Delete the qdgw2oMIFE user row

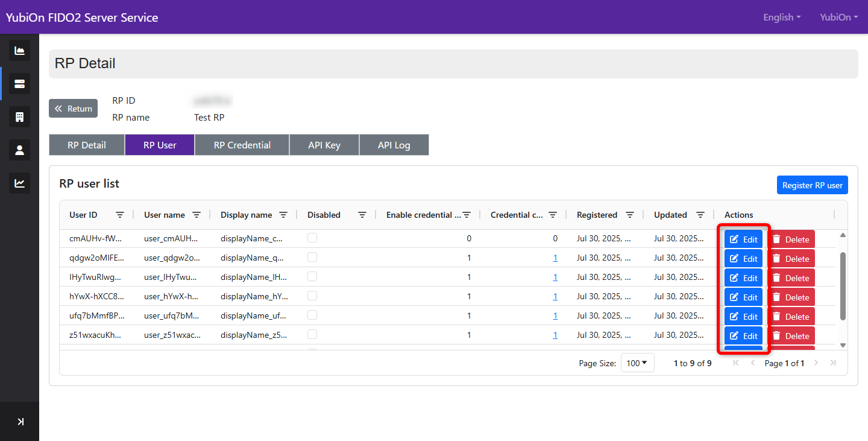click(791, 258)
